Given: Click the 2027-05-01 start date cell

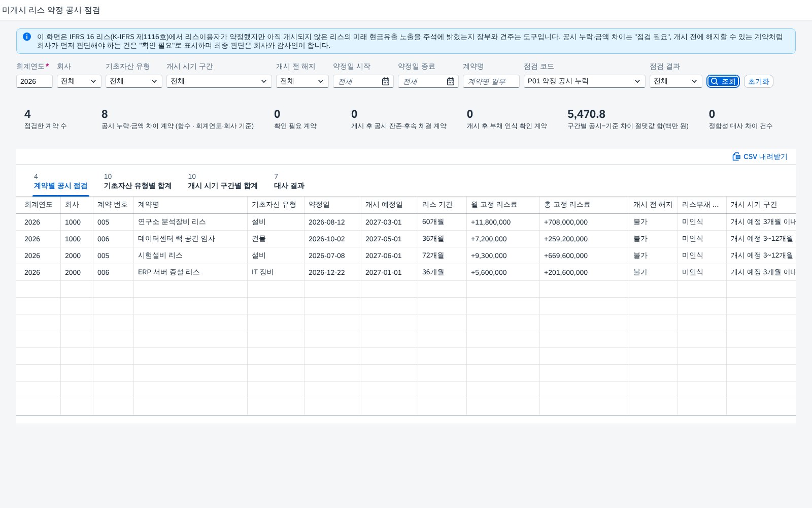Looking at the screenshot, I should pos(389,239).
